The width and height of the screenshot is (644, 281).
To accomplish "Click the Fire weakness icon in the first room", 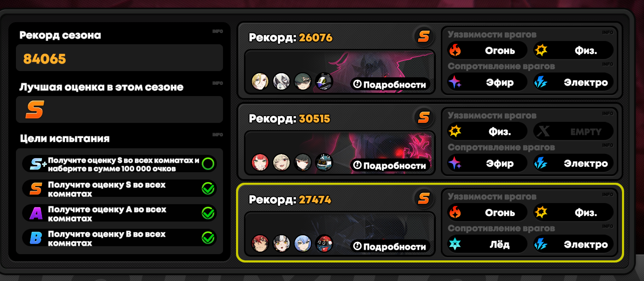I will pyautogui.click(x=455, y=50).
